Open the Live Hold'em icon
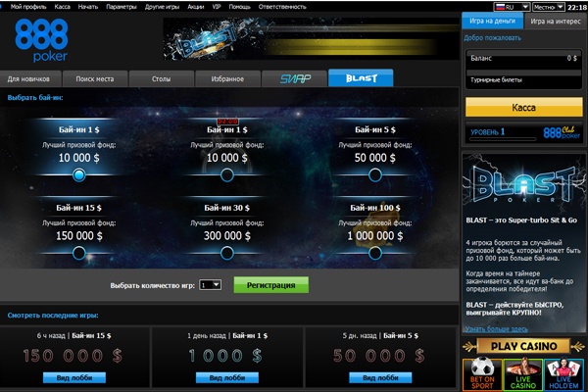588x392 pixels. click(564, 374)
